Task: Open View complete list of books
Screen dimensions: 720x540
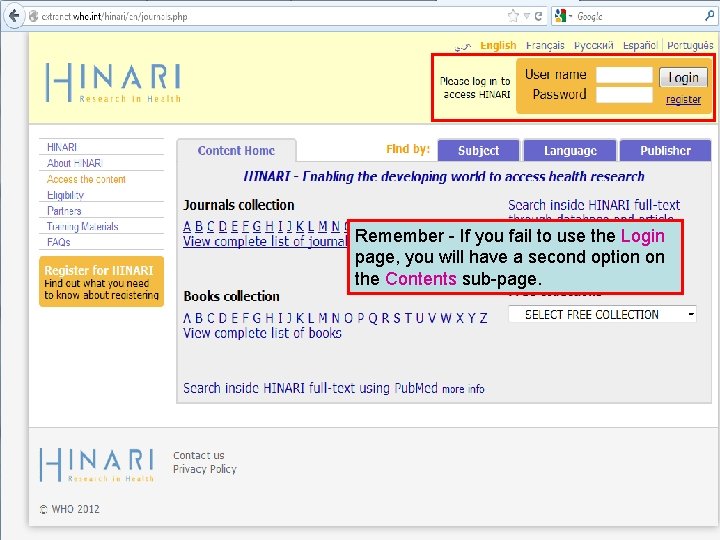Action: coord(262,333)
